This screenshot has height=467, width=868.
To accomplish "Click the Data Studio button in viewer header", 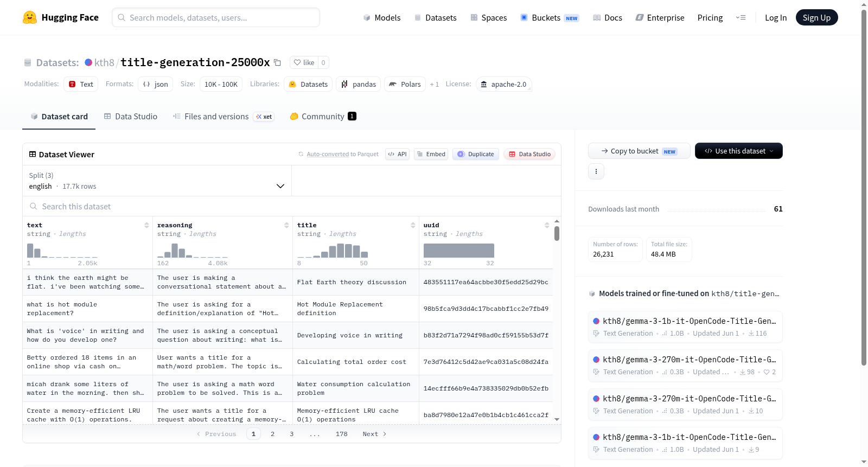I will pos(529,154).
